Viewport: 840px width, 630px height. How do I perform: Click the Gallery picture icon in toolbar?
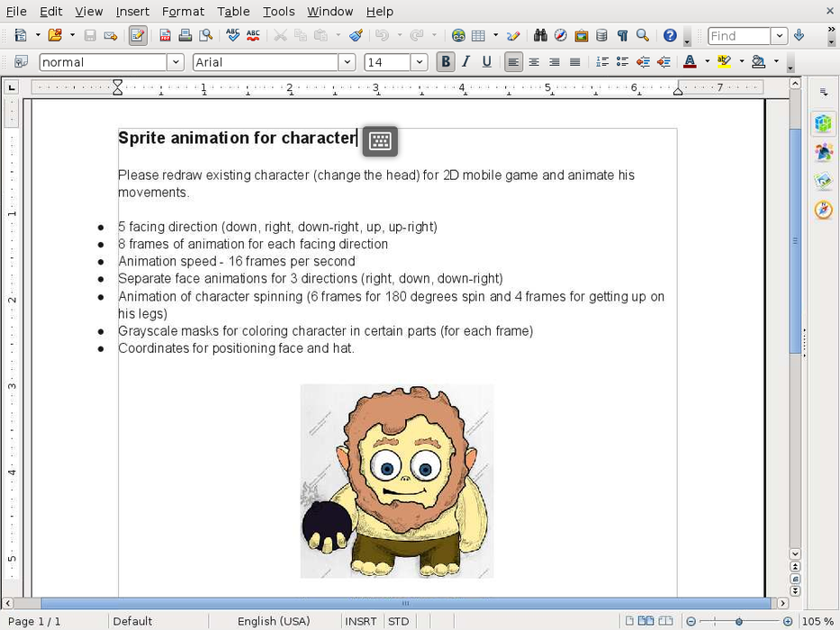[x=582, y=36]
